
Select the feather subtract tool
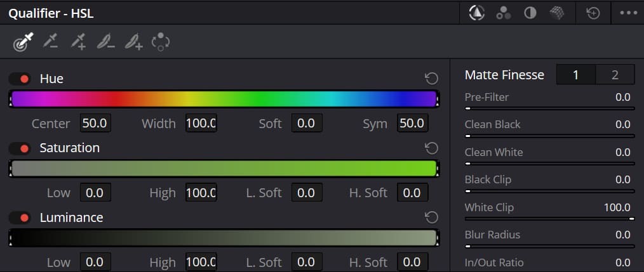(x=106, y=42)
